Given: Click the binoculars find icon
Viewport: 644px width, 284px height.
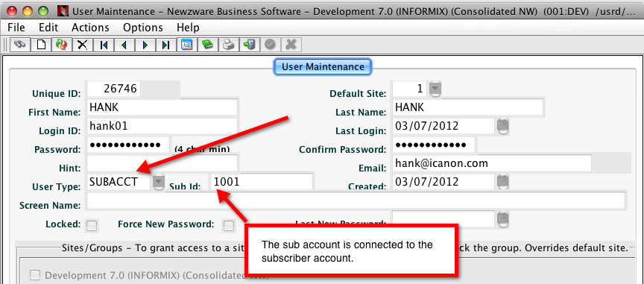Looking at the screenshot, I should pyautogui.click(x=19, y=45).
